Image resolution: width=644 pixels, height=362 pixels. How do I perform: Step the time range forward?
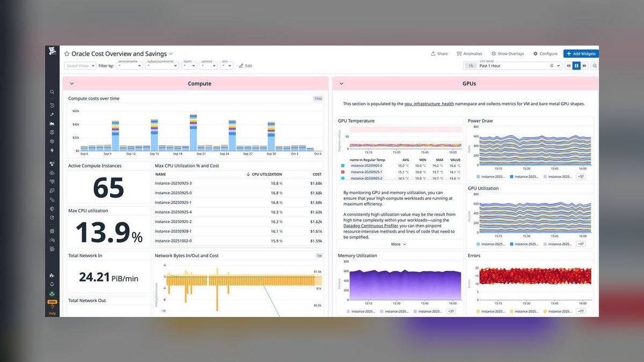(x=584, y=65)
